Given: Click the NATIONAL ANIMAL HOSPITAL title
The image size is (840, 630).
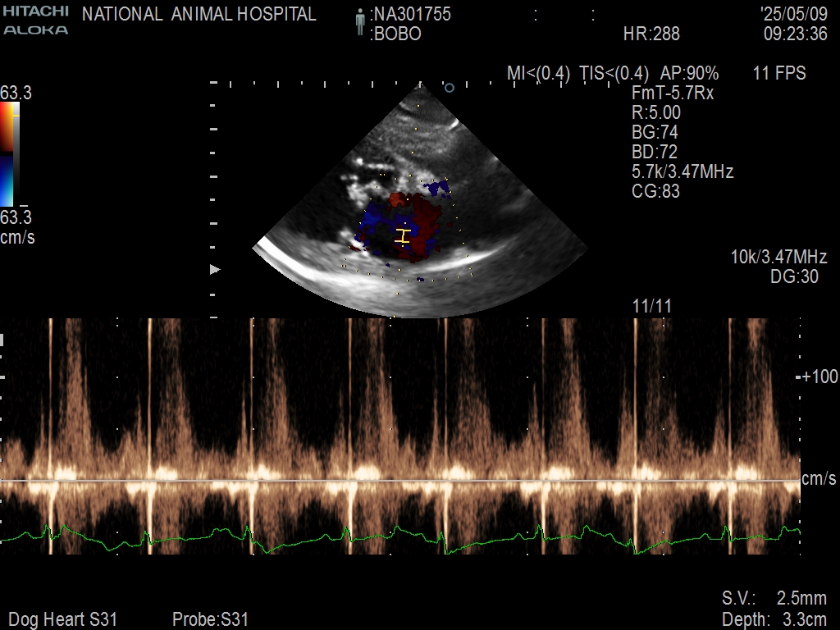Looking at the screenshot, I should click(x=199, y=14).
